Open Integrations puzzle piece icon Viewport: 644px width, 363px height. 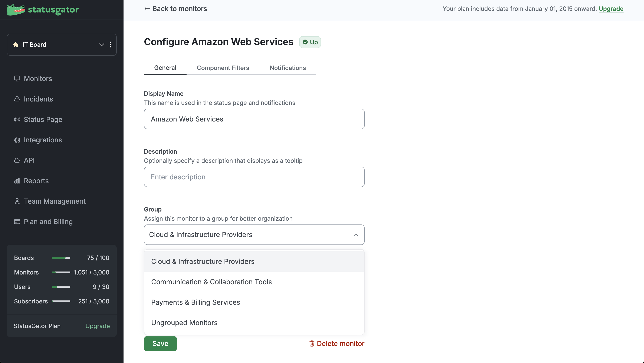click(17, 140)
